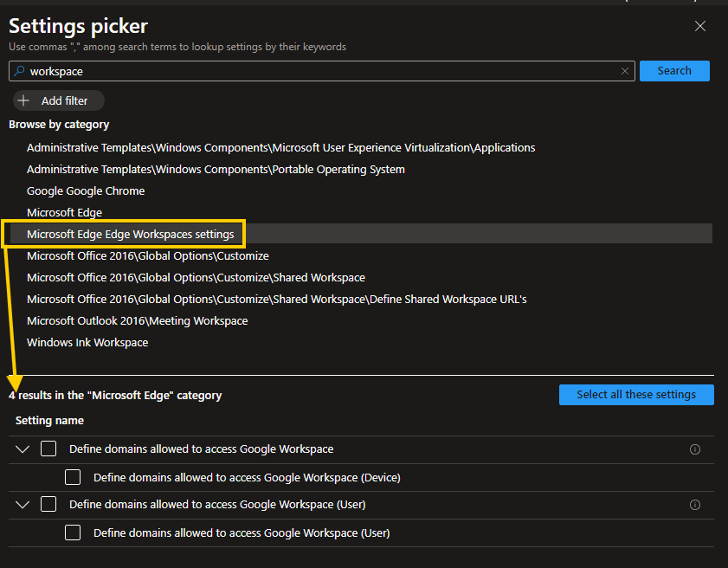Image resolution: width=728 pixels, height=568 pixels.
Task: Clear the workspace search using the X icon
Action: point(625,71)
